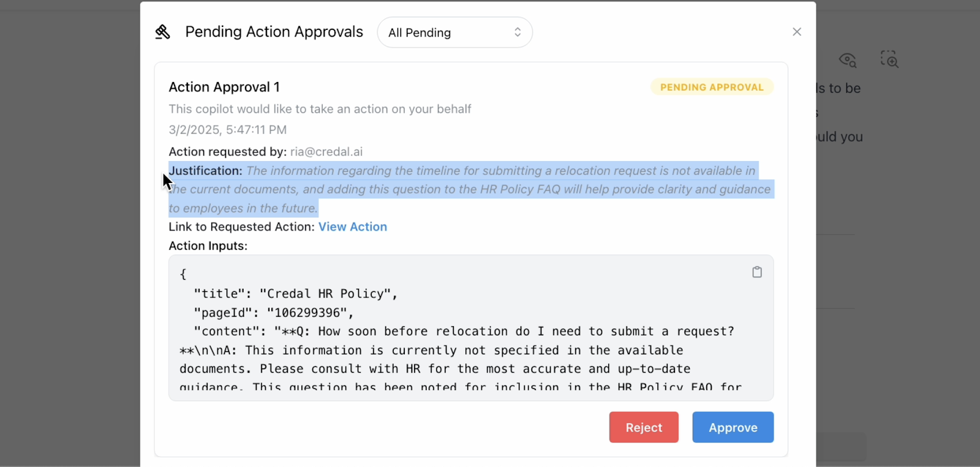Close the Pending Action Approvals dialog
Image resolution: width=980 pixels, height=467 pixels.
(x=797, y=32)
